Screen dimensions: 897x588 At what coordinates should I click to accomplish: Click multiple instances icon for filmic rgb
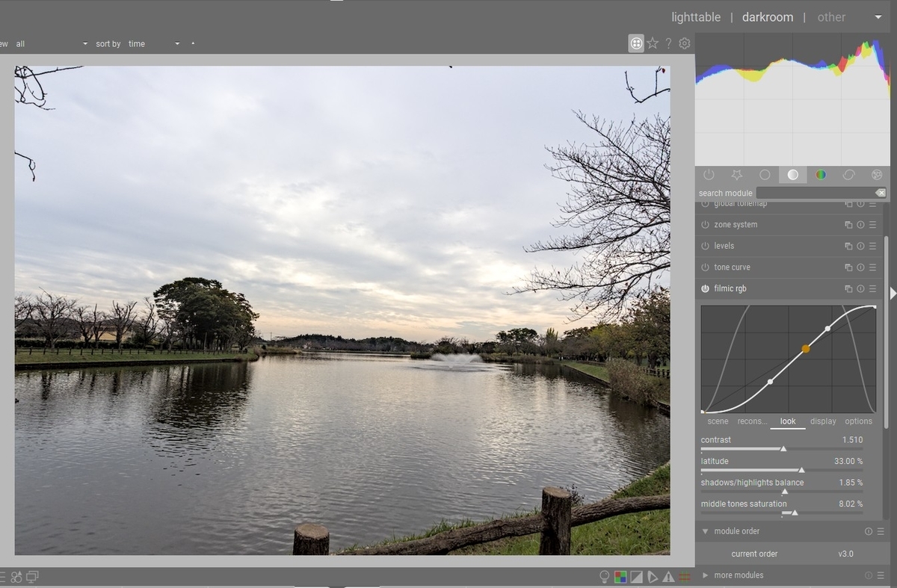[848, 288]
